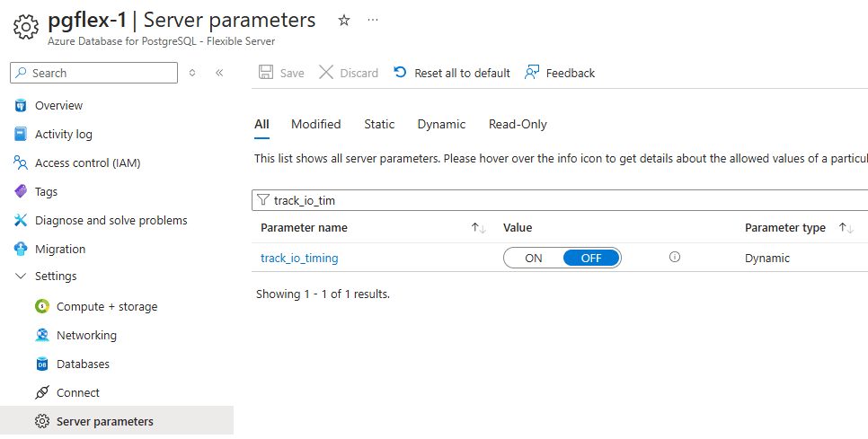
Task: Click the Overview database icon
Action: [x=21, y=106]
